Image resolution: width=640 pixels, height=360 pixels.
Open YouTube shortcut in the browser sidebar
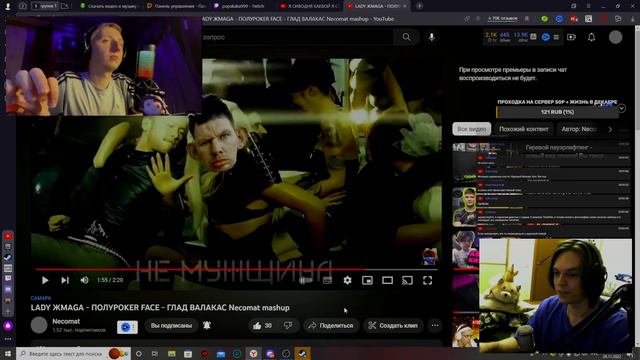(8, 236)
